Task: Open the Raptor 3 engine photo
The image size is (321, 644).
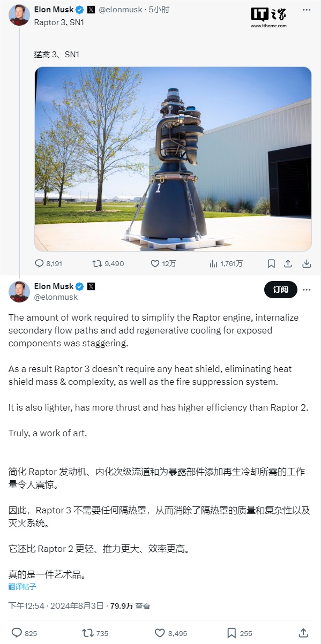Action: (173, 159)
